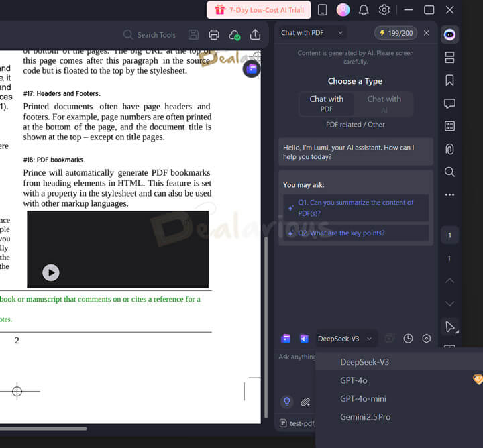483x448 pixels.
Task: Open the search magnifier in sidebar
Action: pos(449,172)
